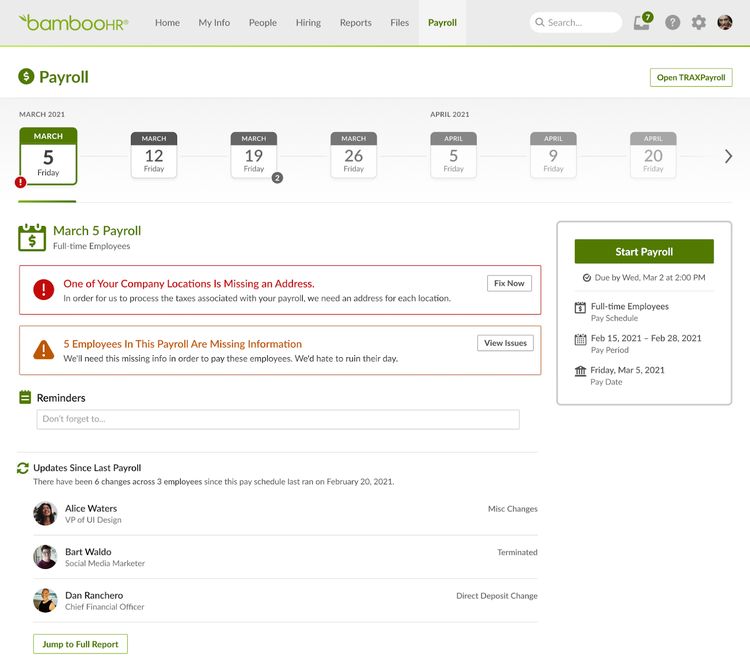Open the Reports tab

click(x=355, y=22)
